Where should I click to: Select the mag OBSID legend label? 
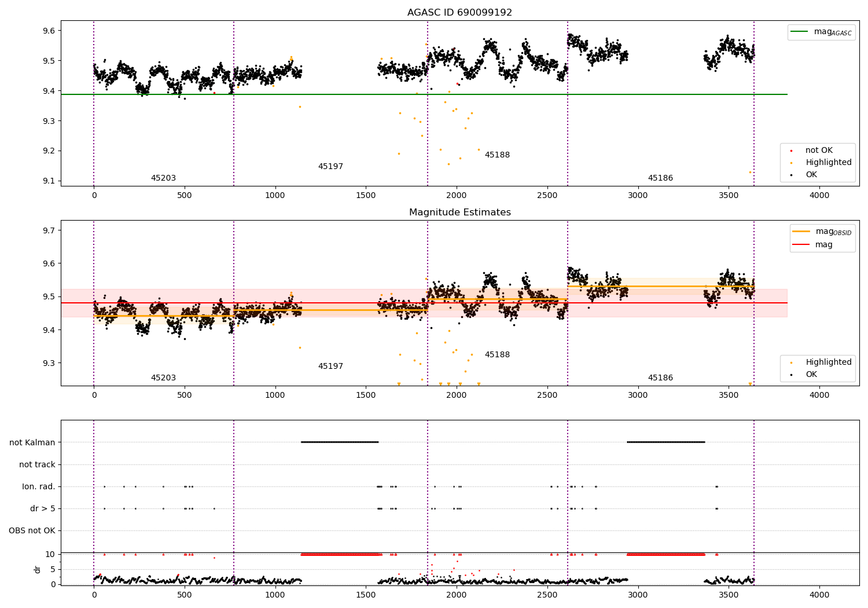click(833, 232)
